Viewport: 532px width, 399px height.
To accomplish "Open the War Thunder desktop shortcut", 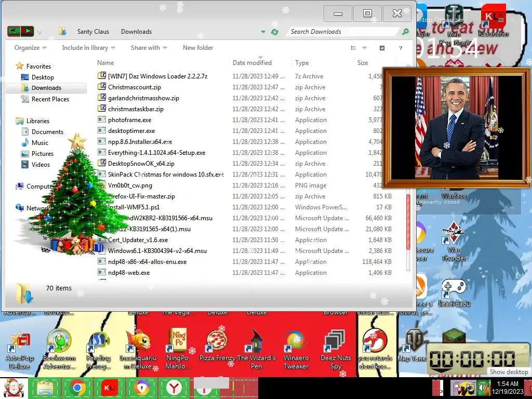I will point(454,241).
